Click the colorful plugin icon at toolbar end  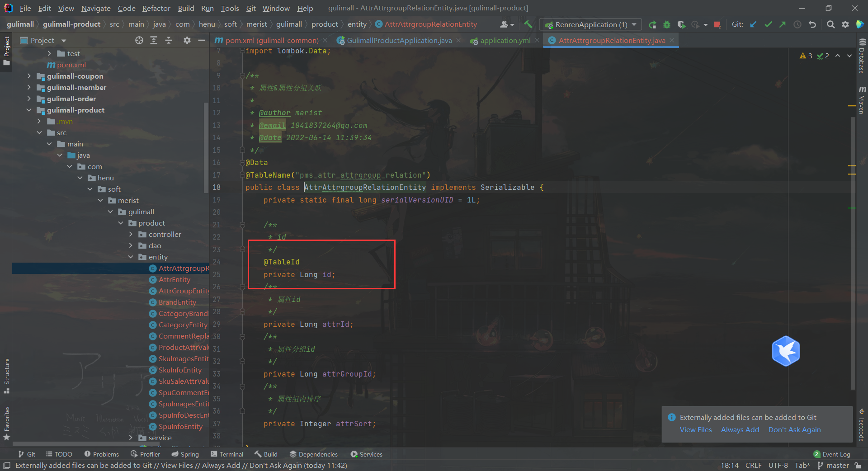click(x=860, y=24)
